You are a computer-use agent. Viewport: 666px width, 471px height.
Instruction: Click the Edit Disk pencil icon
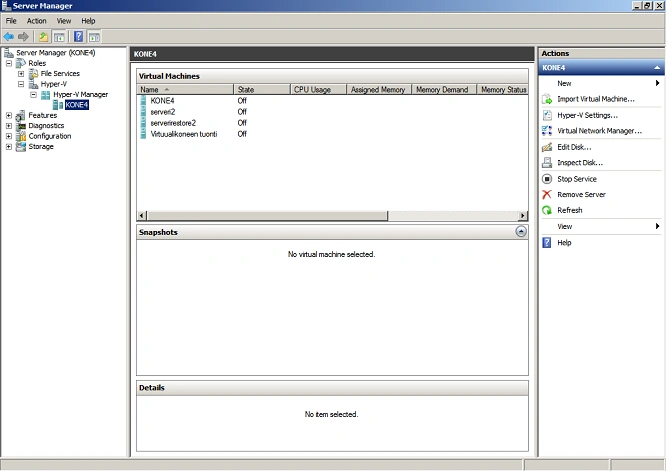pyautogui.click(x=547, y=147)
